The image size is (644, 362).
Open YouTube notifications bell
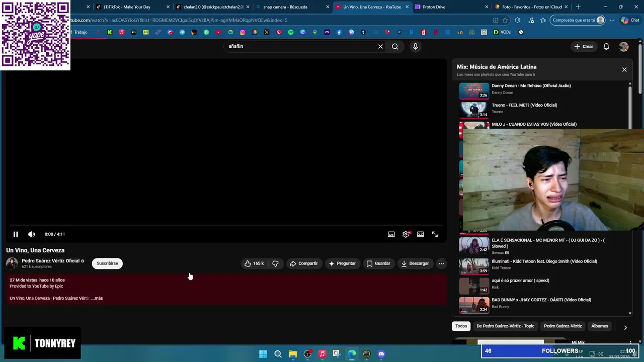(x=606, y=46)
